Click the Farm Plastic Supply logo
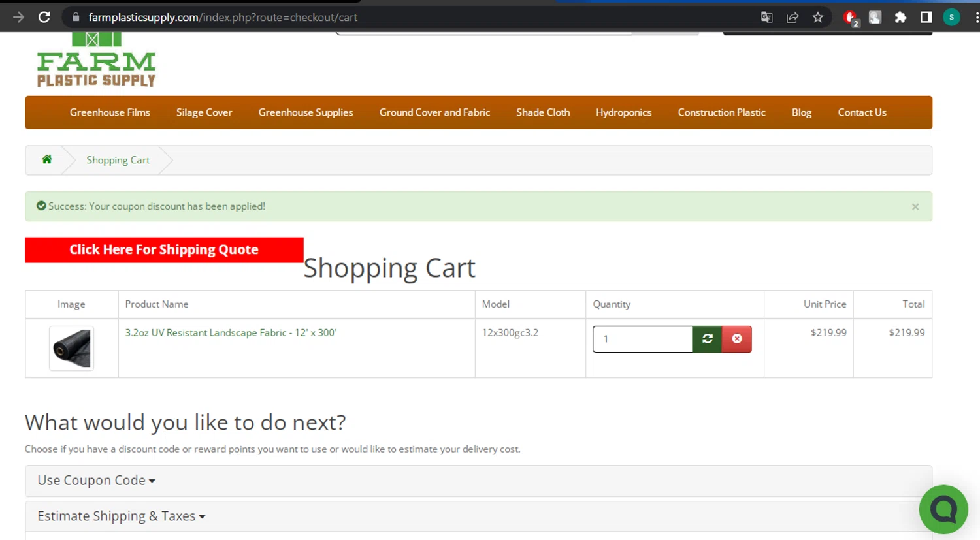This screenshot has width=980, height=540. tap(96, 60)
